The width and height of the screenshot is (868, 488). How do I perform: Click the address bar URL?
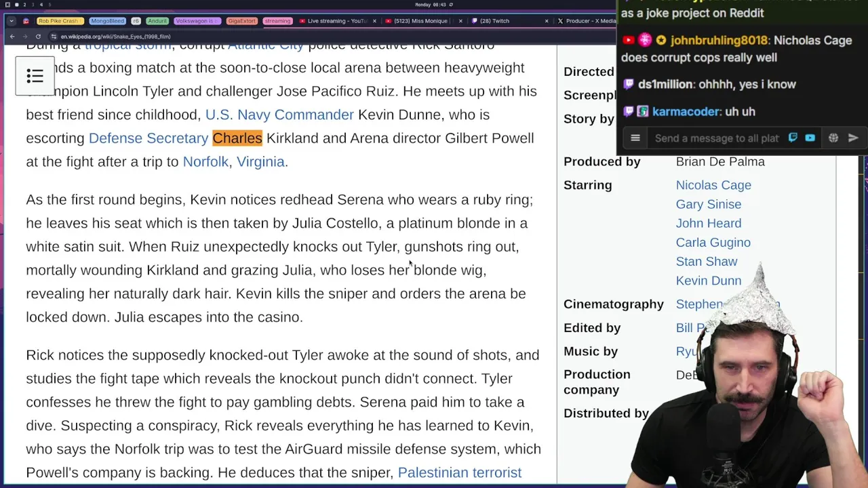pos(115,37)
